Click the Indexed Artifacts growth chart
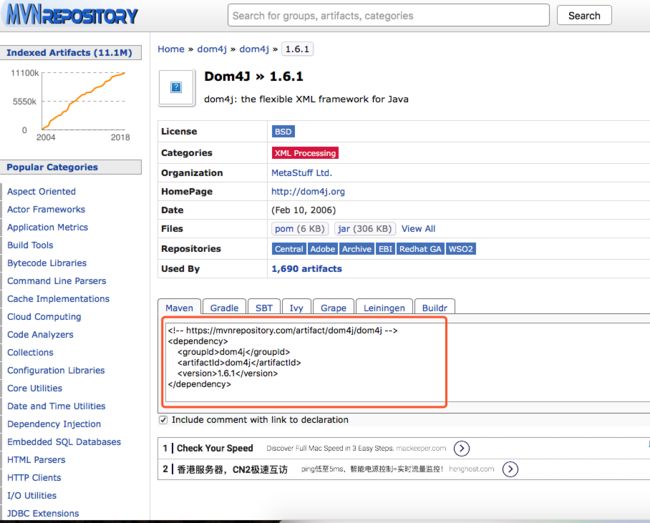The image size is (650, 523). coord(70,105)
